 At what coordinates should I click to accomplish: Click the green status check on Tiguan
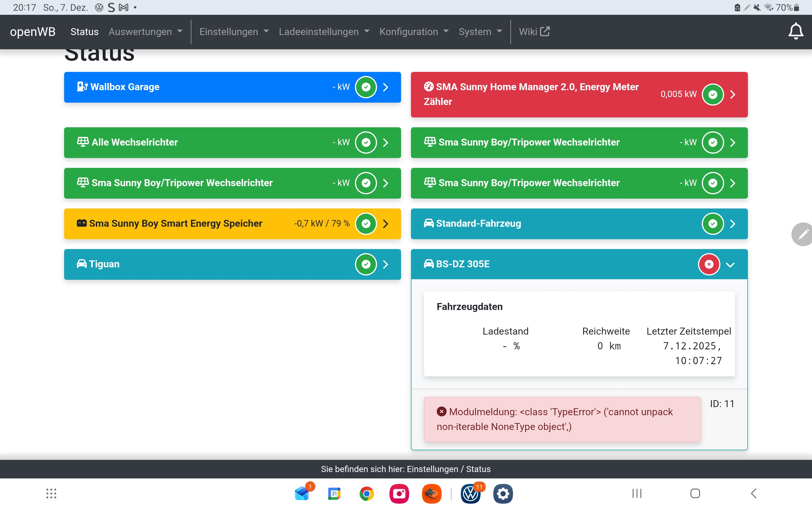point(366,264)
